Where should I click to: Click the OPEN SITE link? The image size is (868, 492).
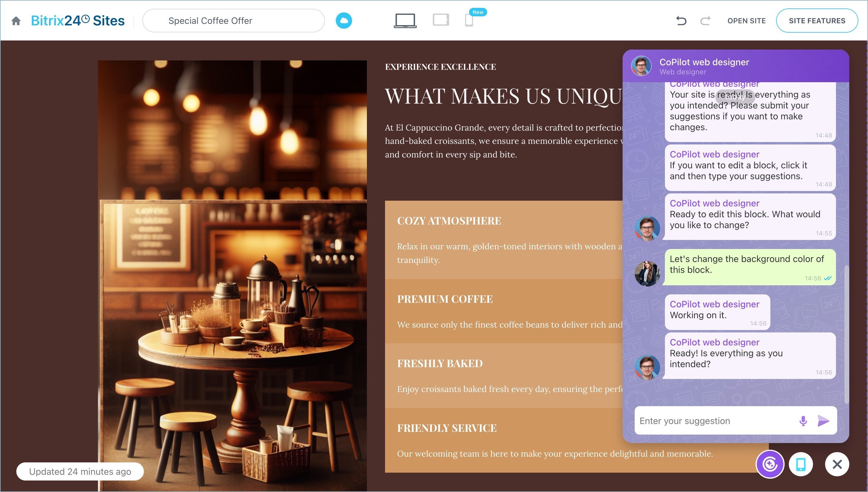click(x=747, y=21)
